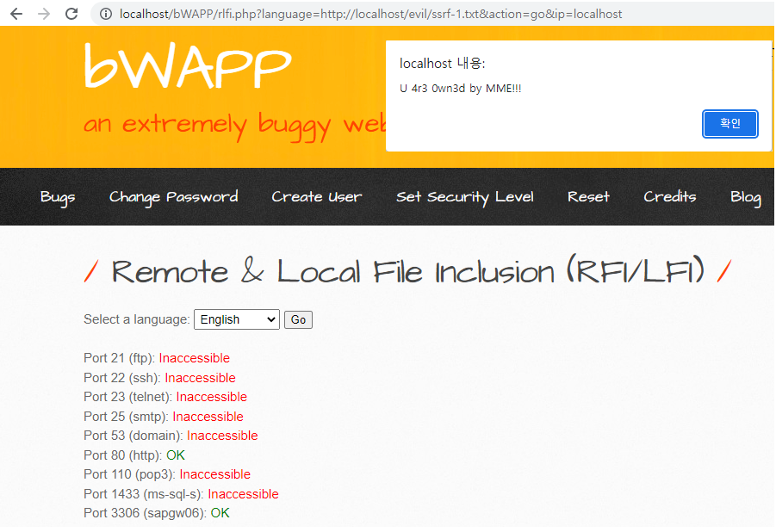Click the 'Port 53 (domain)' result line
The image size is (776, 532).
[x=171, y=436]
